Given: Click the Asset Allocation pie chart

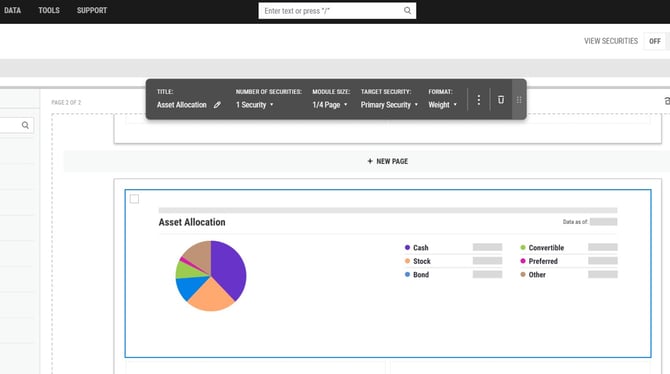Looking at the screenshot, I should (x=211, y=276).
